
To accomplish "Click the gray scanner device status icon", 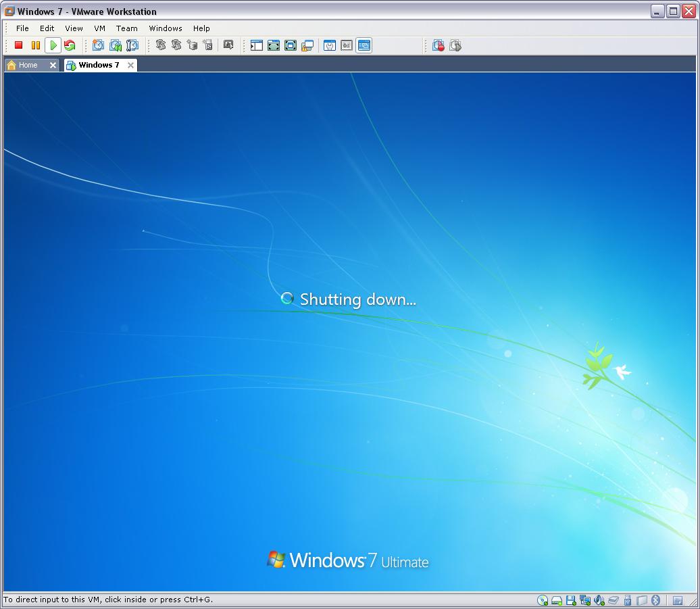I will coord(614,600).
